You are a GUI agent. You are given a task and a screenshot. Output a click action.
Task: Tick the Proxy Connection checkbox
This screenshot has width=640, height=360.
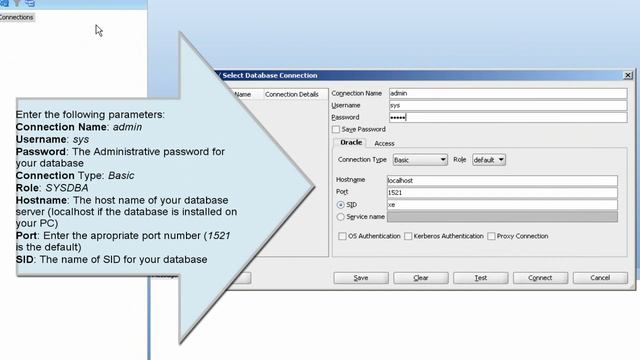click(x=491, y=236)
